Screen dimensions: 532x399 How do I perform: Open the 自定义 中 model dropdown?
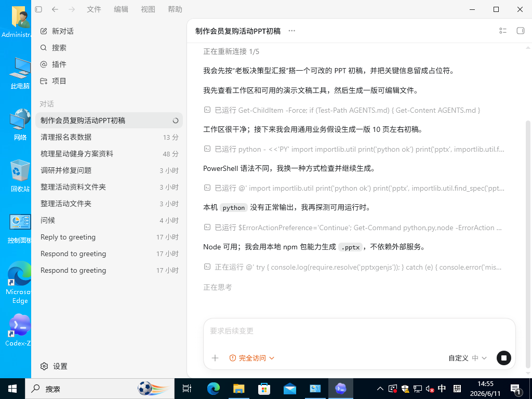point(468,358)
